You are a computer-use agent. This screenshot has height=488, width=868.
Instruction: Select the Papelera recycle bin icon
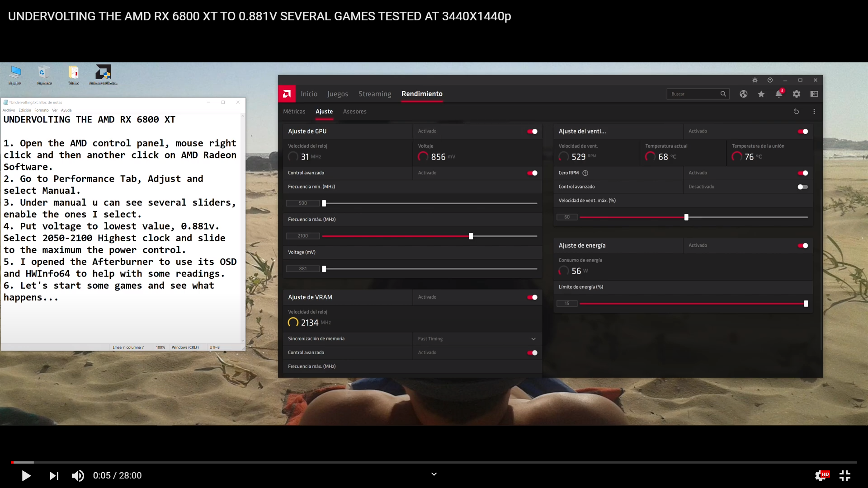pos(44,75)
